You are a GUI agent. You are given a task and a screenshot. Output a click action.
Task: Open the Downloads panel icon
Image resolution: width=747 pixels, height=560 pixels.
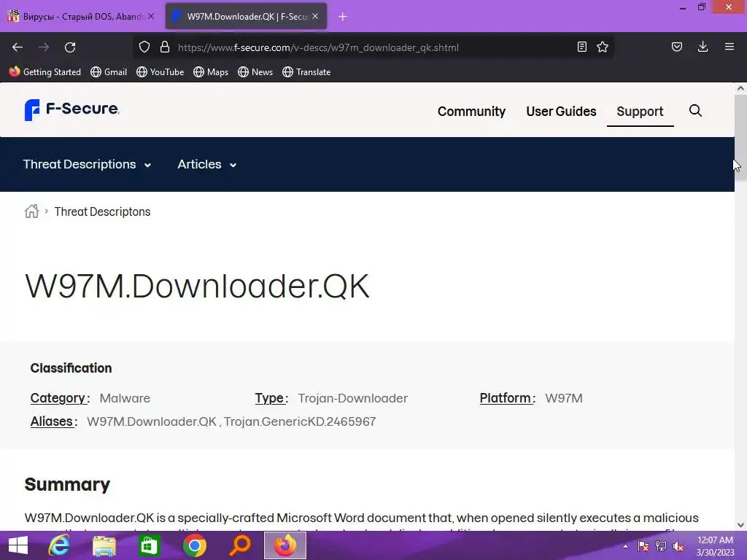(x=703, y=47)
